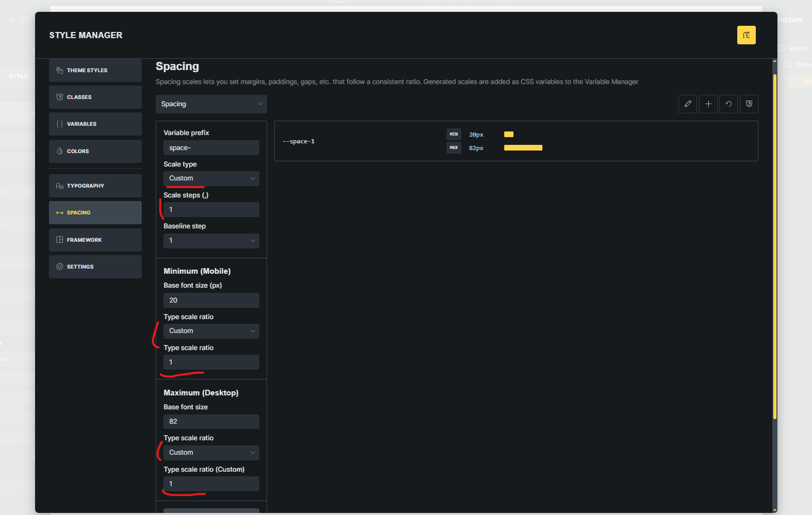Click the pencil edit icon for spacing scale
This screenshot has width=812, height=515.
point(688,104)
